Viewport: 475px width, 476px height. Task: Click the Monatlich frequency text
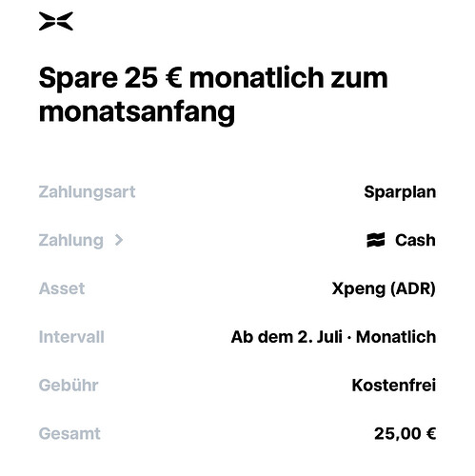(x=396, y=337)
